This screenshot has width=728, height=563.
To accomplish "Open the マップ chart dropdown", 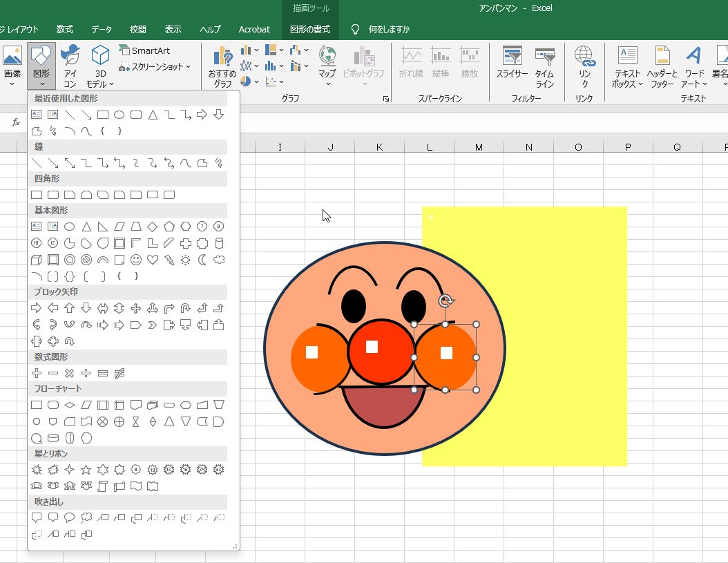I will [327, 66].
